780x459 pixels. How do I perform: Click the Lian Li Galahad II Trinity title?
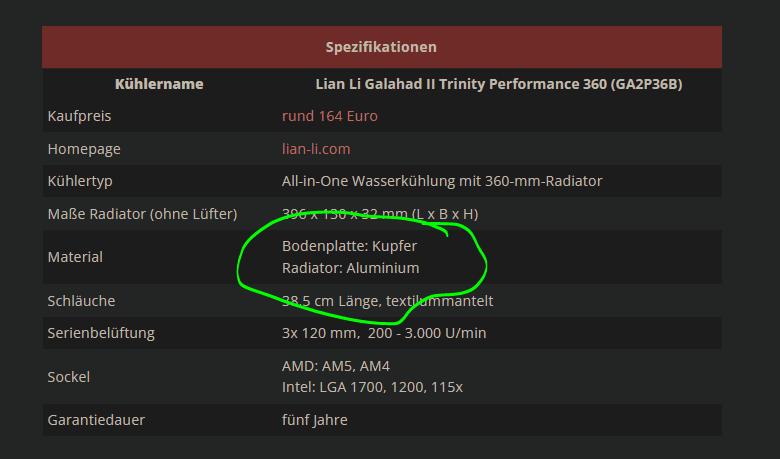pyautogui.click(x=499, y=84)
